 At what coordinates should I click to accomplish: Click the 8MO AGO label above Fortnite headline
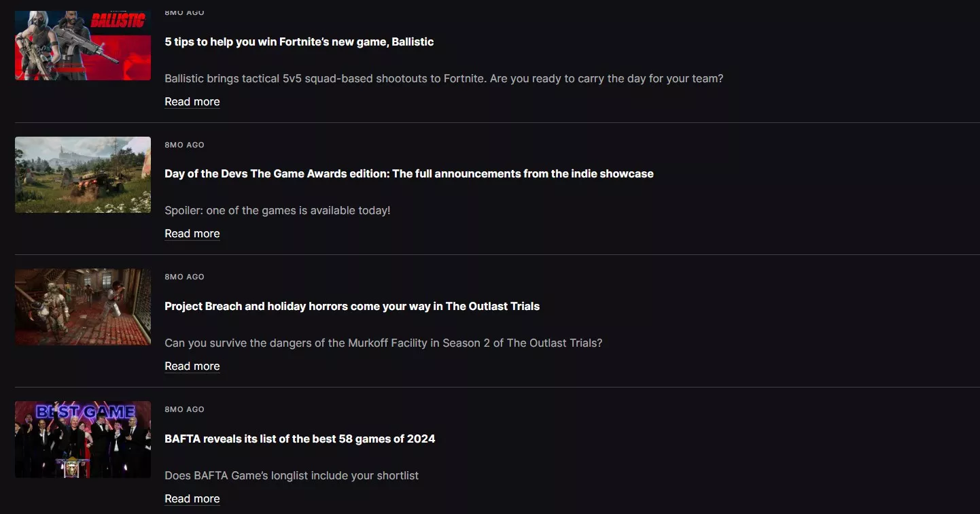184,12
